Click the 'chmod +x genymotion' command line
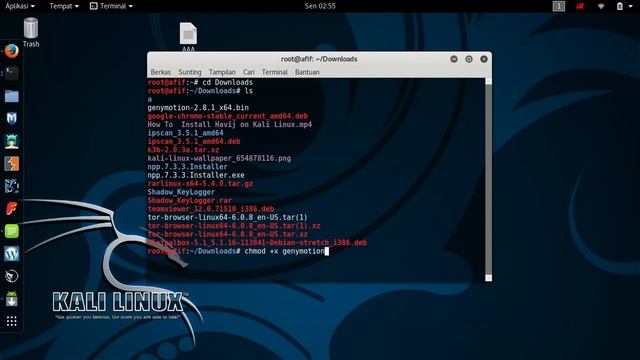 click(284, 251)
